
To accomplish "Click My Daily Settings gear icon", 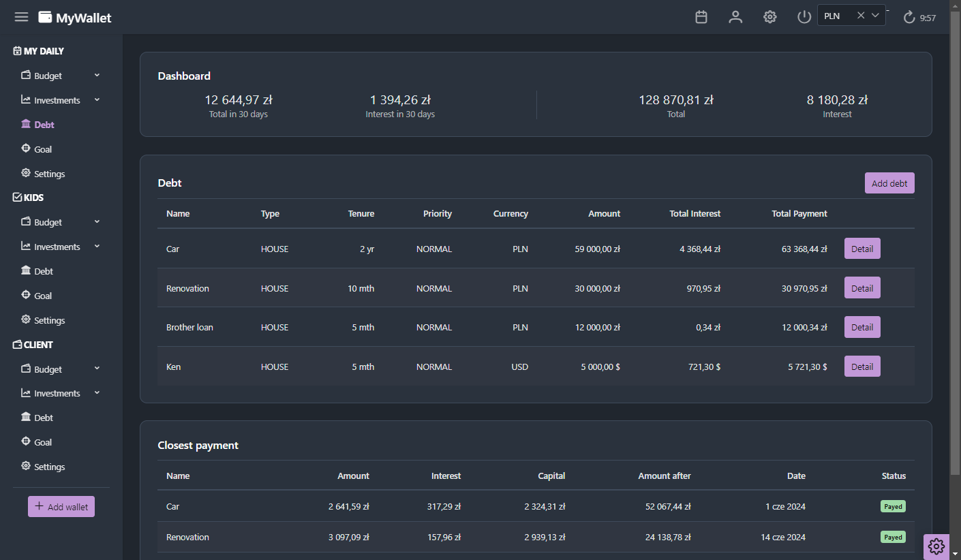I will [x=26, y=173].
